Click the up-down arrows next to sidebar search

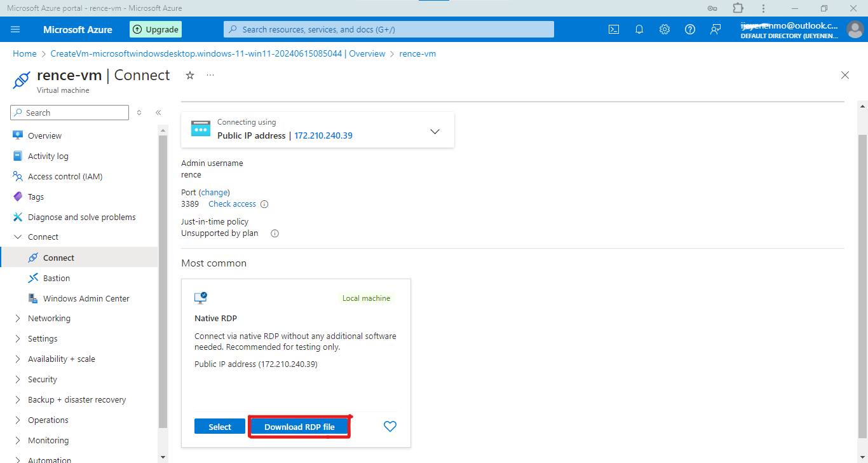coord(139,113)
